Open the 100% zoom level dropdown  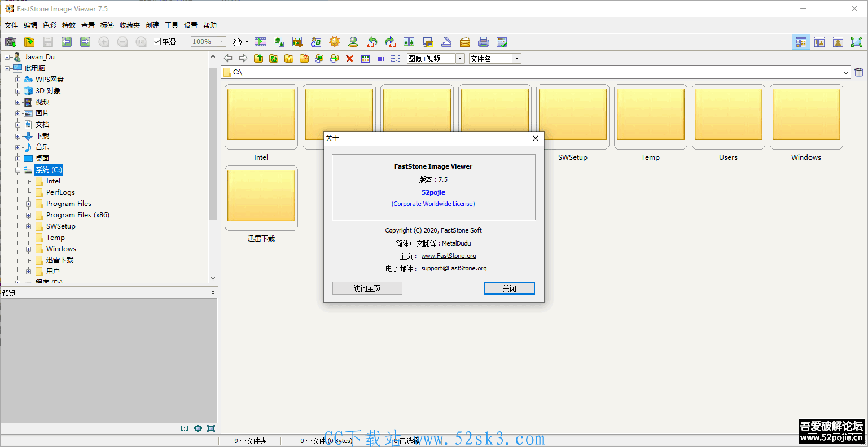pos(222,42)
